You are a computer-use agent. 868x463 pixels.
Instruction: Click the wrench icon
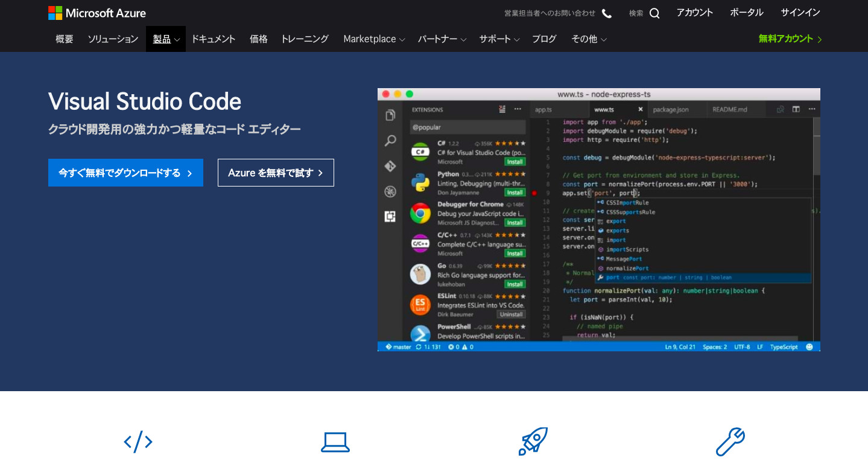(730, 441)
